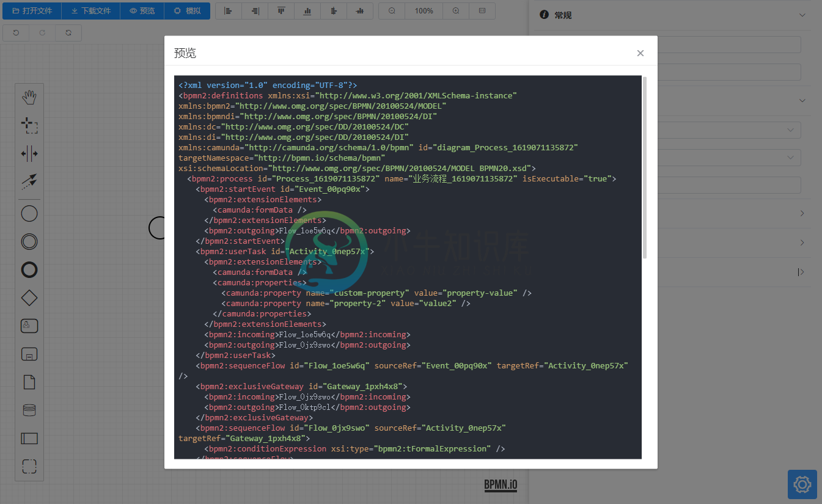Collapse the 常规 panel section
This screenshot has height=504, width=822.
click(x=802, y=15)
